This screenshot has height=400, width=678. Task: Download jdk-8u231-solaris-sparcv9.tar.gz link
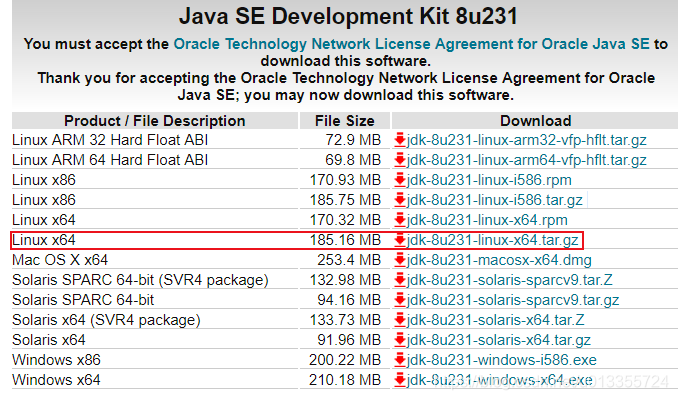click(513, 300)
